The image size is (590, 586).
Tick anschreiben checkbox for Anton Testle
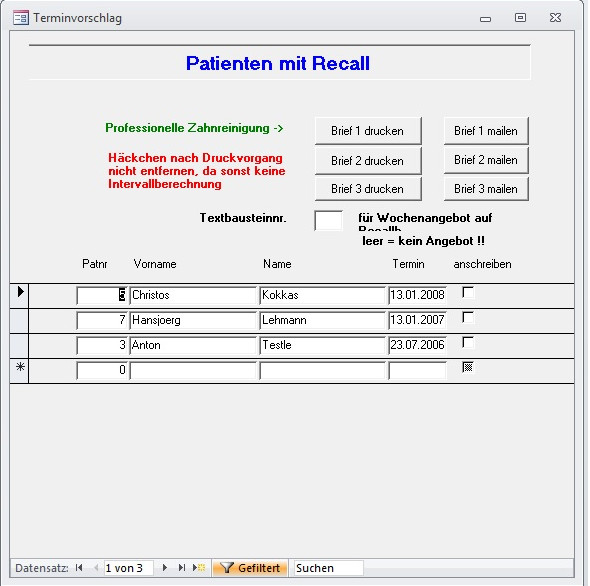[x=468, y=342]
